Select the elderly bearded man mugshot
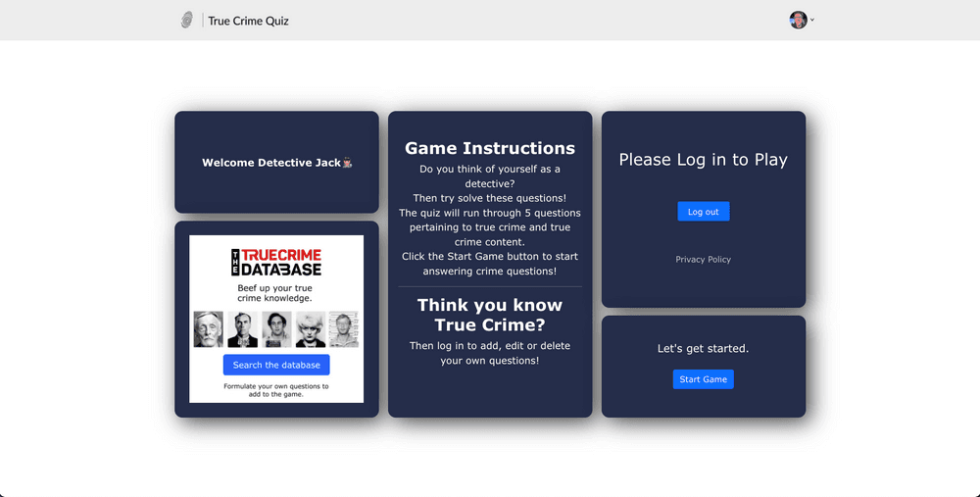980x497 pixels. tap(209, 329)
